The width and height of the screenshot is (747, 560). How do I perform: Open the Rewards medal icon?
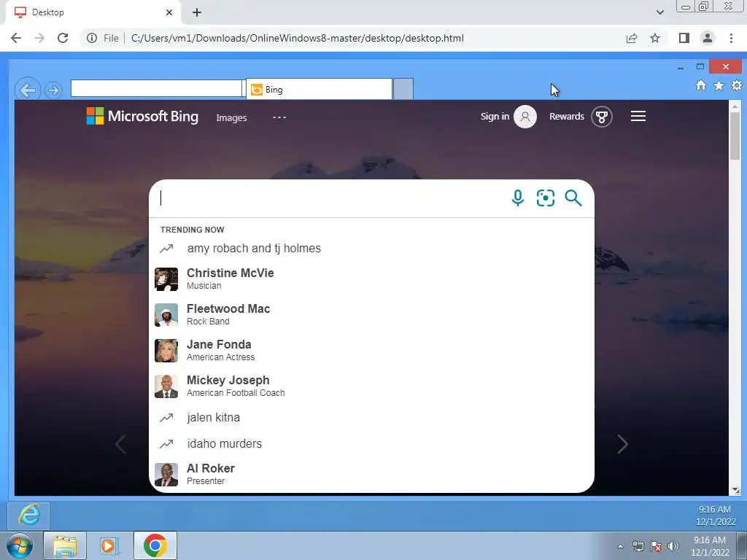coord(602,117)
